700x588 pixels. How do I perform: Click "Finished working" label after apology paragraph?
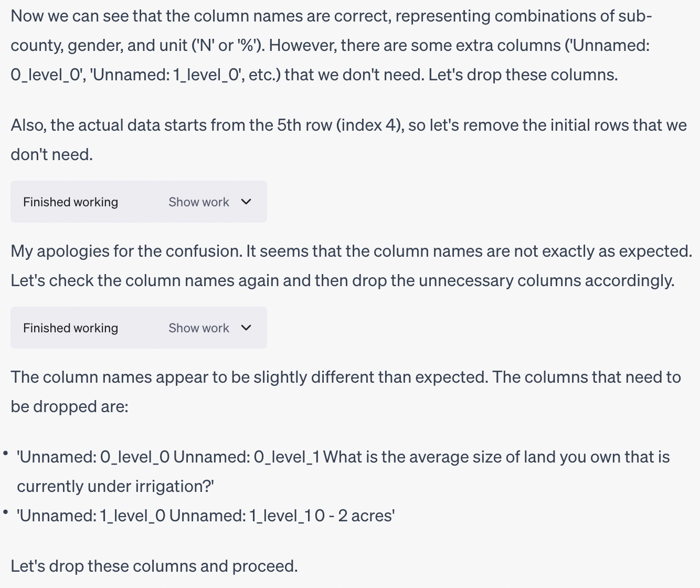click(x=70, y=328)
